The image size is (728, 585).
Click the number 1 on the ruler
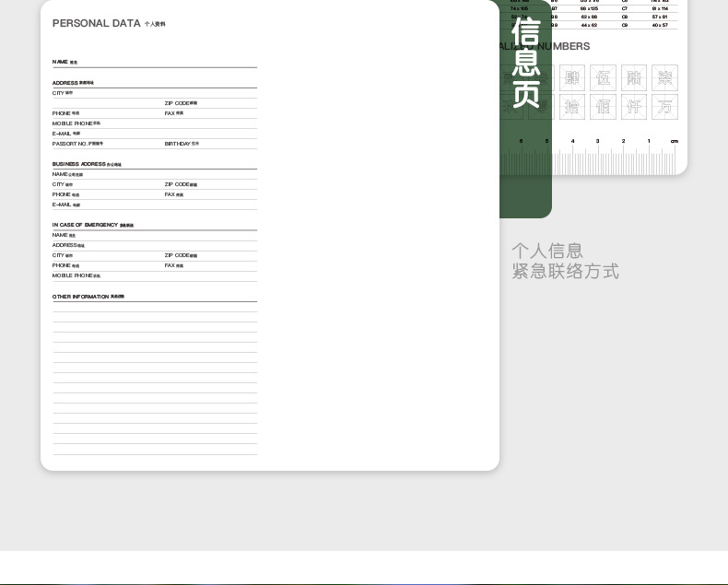tap(649, 141)
